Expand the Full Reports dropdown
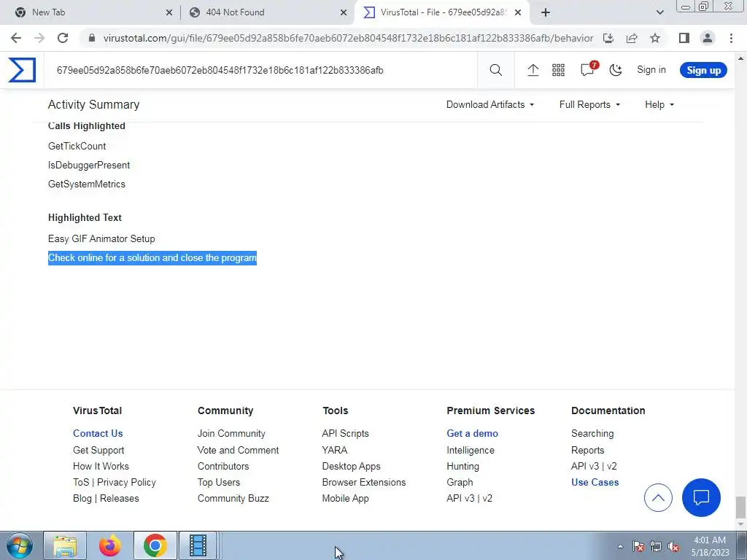This screenshot has height=560, width=747. pos(589,105)
